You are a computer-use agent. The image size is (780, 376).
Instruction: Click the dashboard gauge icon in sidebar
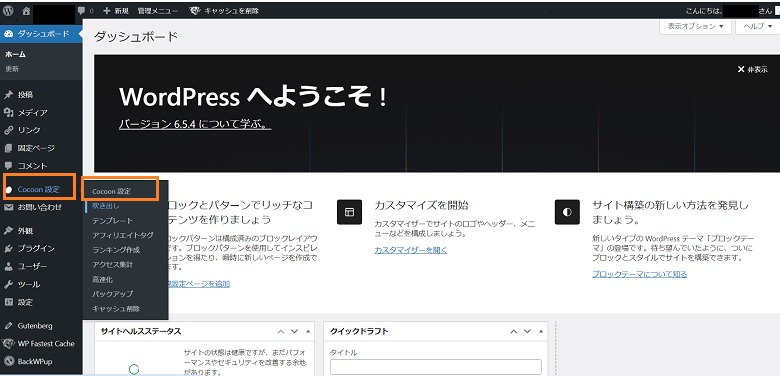point(8,34)
